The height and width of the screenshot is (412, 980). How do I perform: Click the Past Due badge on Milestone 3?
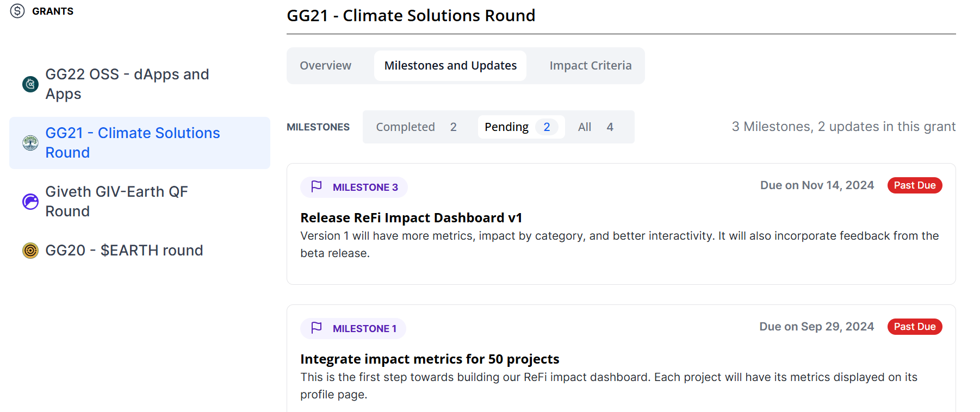(x=914, y=185)
